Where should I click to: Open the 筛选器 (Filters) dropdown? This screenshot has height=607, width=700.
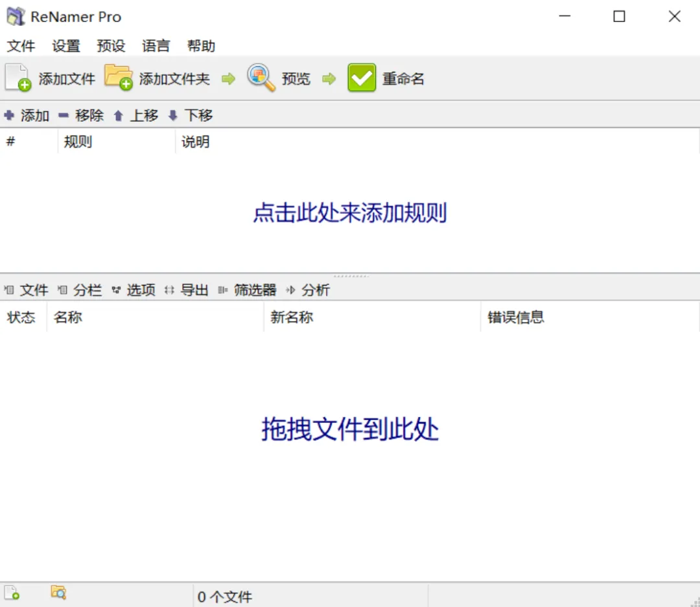pyautogui.click(x=248, y=290)
